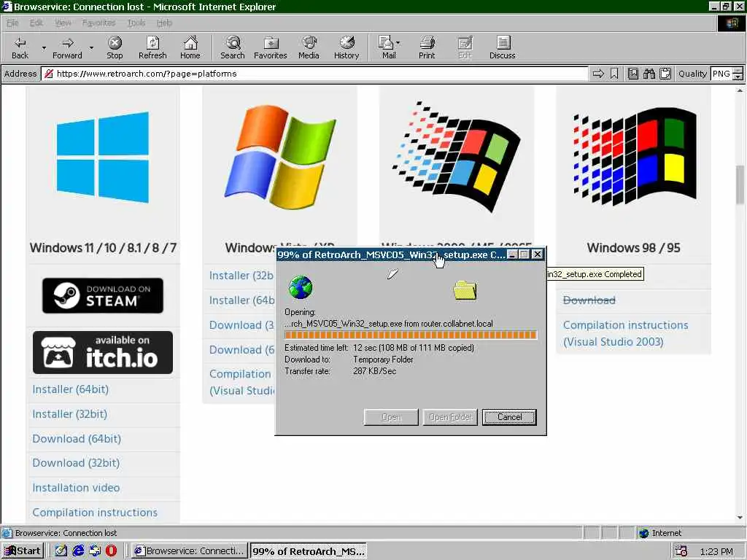
Task: Click the globe icon in the download dialog
Action: pos(301,287)
